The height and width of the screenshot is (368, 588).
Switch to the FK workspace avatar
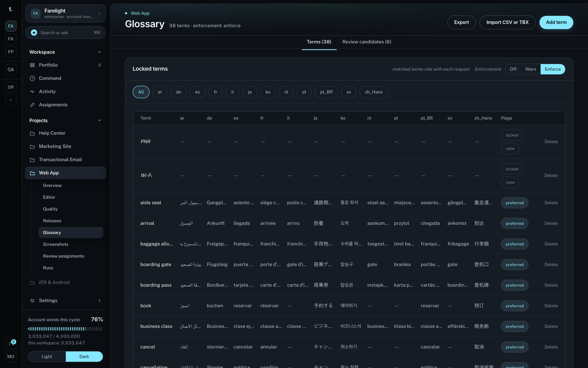tap(11, 39)
